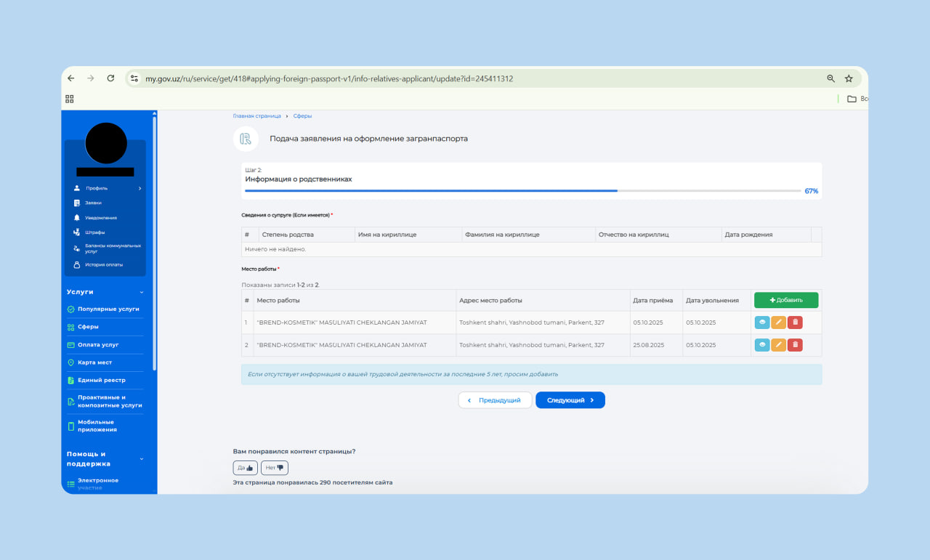Image resolution: width=930 pixels, height=560 pixels.
Task: Click the view eye icon for second workplace row
Action: pos(762,345)
